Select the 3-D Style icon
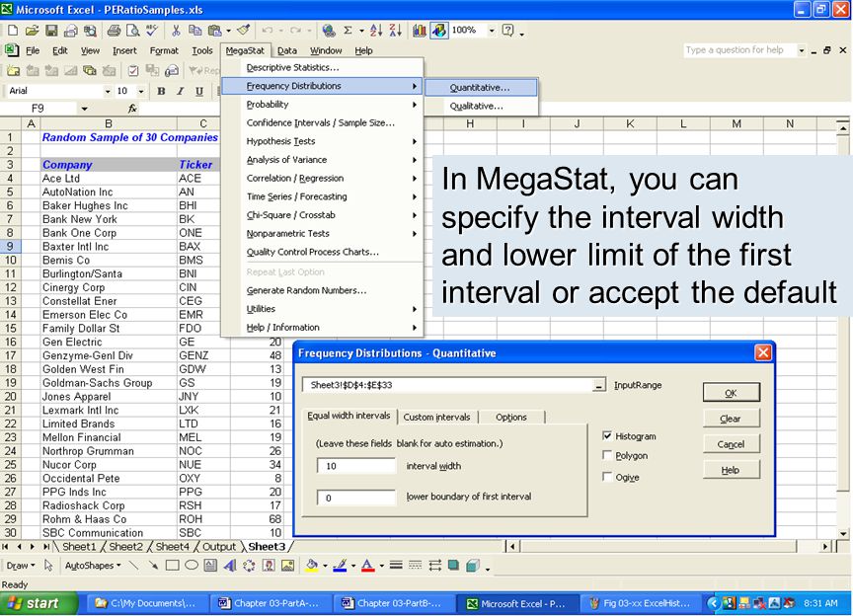This screenshot has width=853, height=616. pyautogui.click(x=473, y=566)
